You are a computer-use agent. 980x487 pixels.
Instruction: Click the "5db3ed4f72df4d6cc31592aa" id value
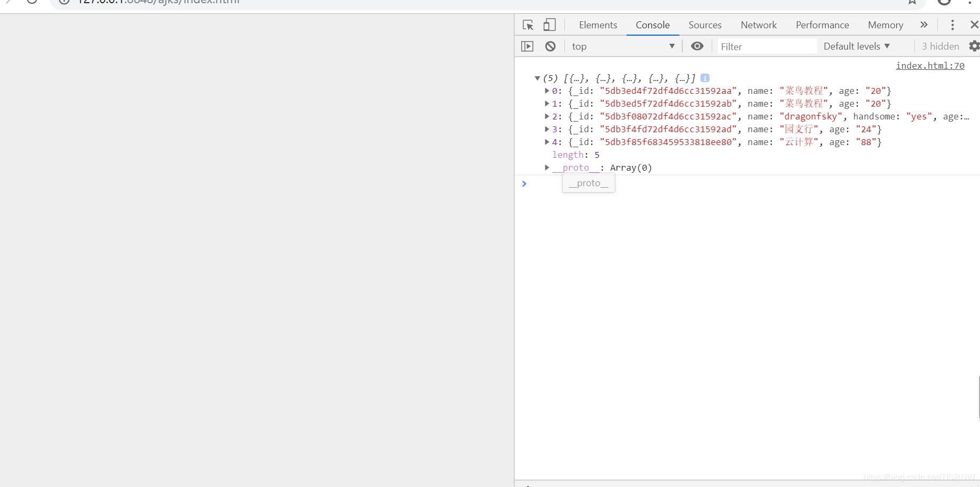(668, 91)
